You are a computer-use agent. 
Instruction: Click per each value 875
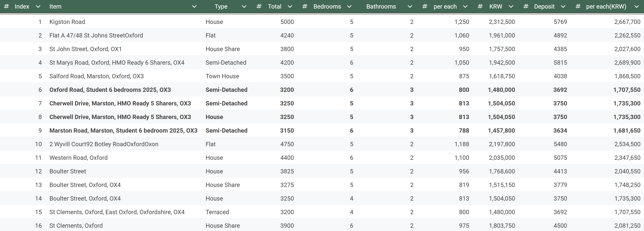[x=464, y=76]
